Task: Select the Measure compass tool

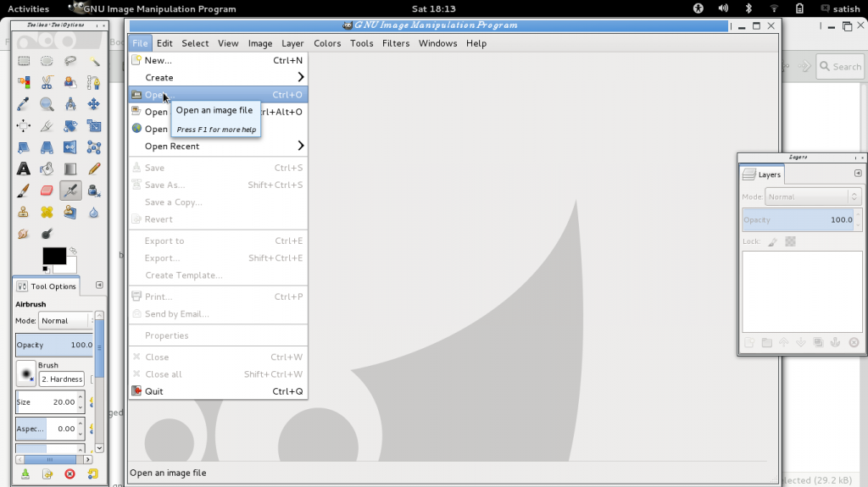Action: point(70,104)
